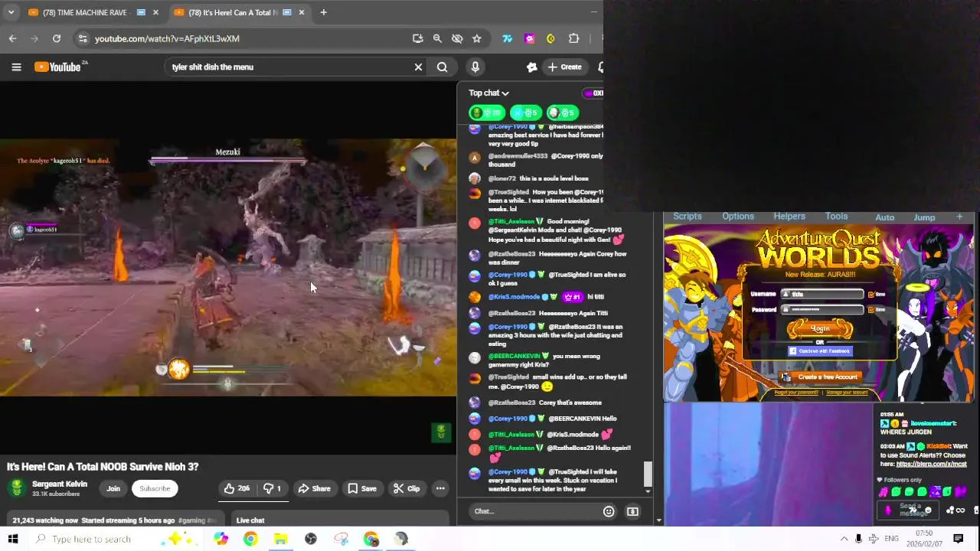This screenshot has height=551, width=980.
Task: Click the plus button next to Jump
Action: (959, 217)
